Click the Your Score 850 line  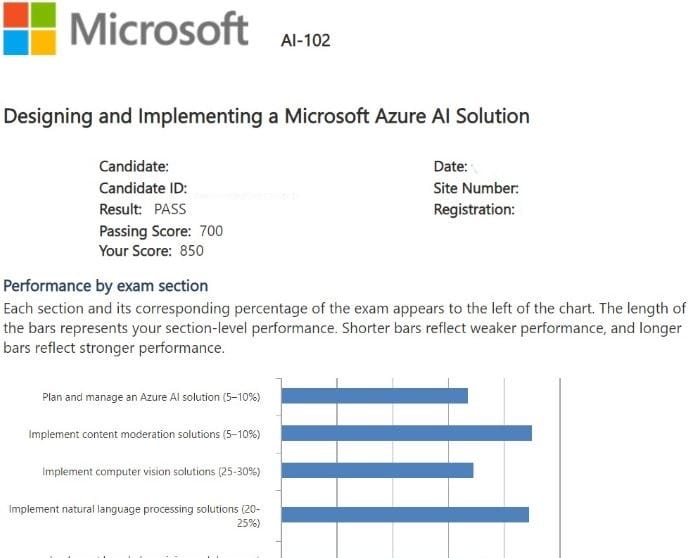click(x=151, y=251)
